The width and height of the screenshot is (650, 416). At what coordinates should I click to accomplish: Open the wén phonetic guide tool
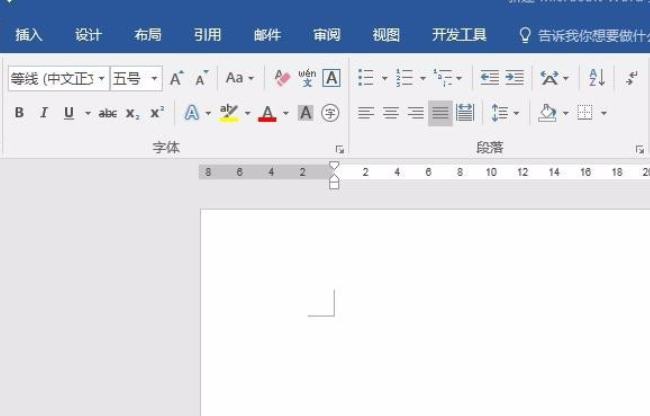coord(307,78)
